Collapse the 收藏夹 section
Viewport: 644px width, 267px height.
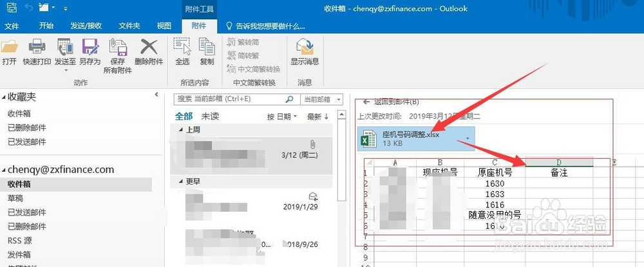4,97
